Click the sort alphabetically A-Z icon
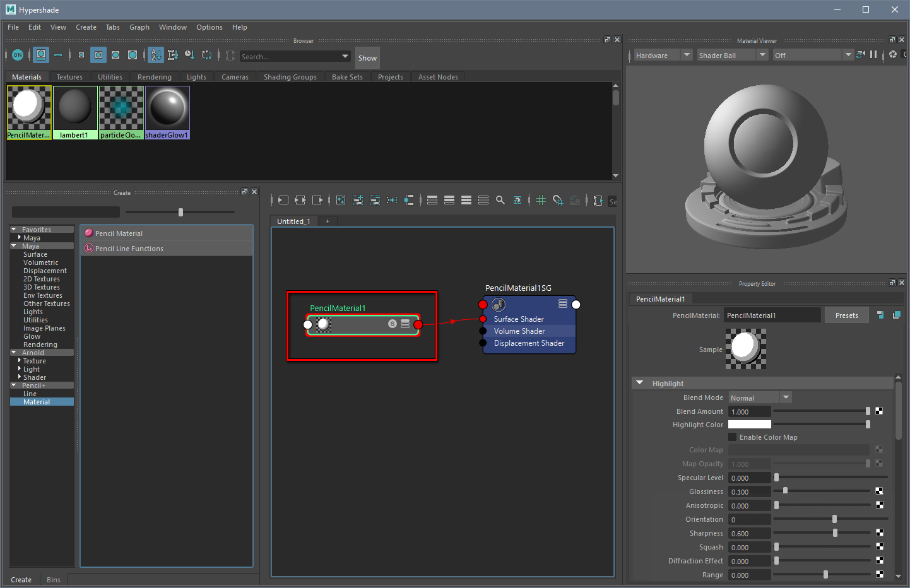The width and height of the screenshot is (910, 588). pos(156,55)
